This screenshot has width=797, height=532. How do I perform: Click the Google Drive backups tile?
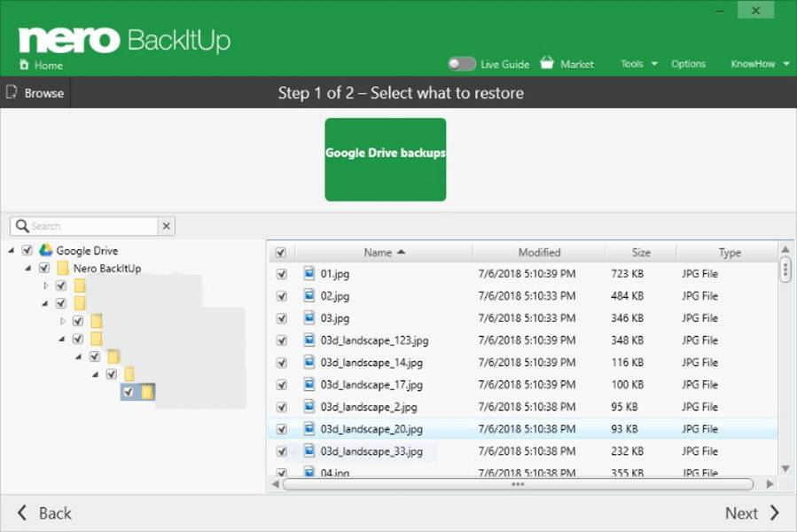pyautogui.click(x=386, y=160)
